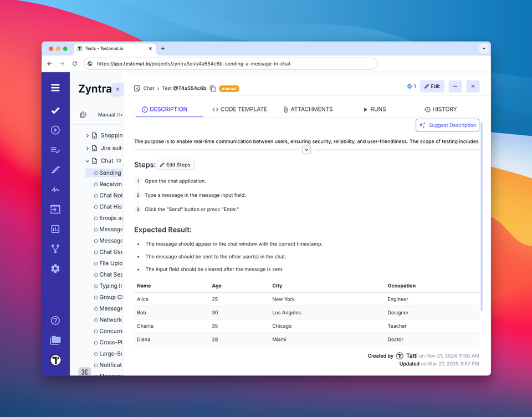Switch to the Attachments tab
Screen dimensions: 532x417
click(x=308, y=109)
